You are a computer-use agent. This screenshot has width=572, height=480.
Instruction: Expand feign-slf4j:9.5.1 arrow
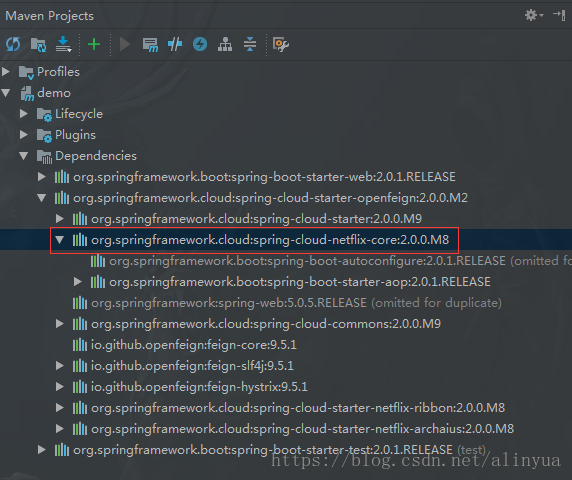coord(60,365)
